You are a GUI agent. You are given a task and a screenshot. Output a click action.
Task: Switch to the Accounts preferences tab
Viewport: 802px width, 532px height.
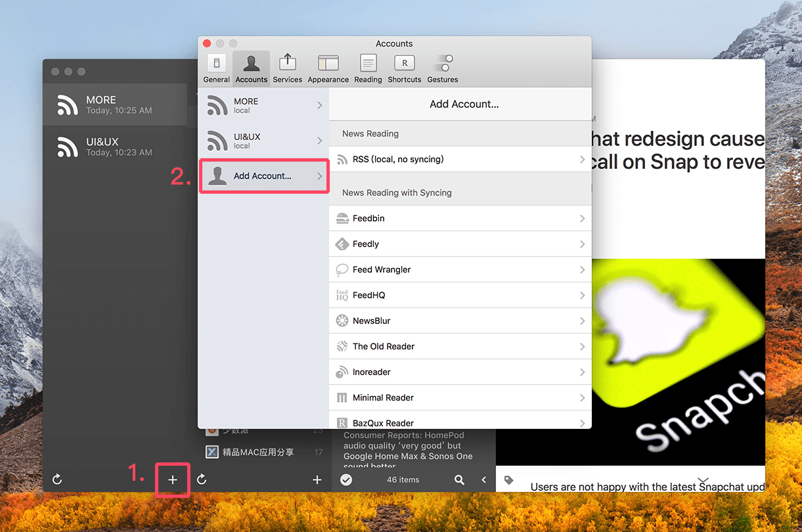tap(251, 68)
